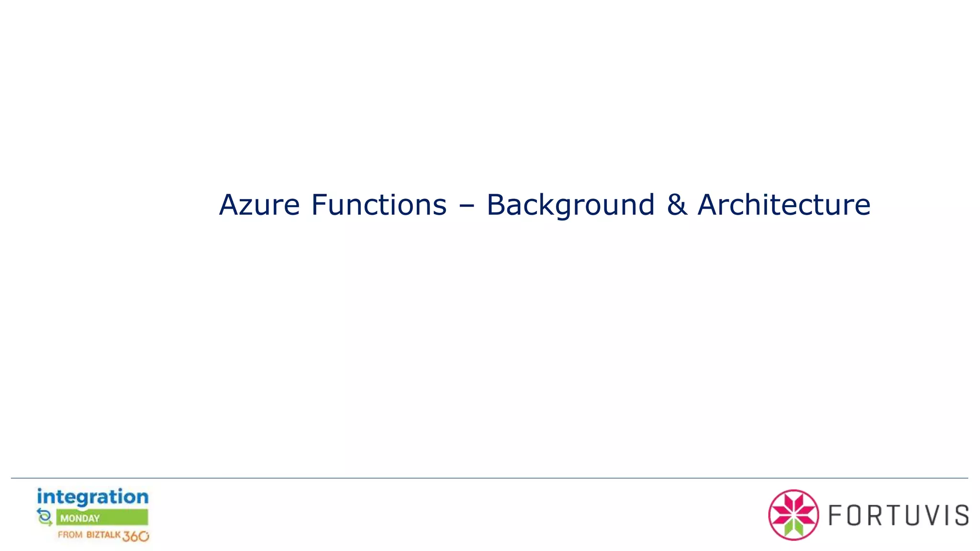Click the word "Azure" in the title
The width and height of the screenshot is (980, 551).
259,205
